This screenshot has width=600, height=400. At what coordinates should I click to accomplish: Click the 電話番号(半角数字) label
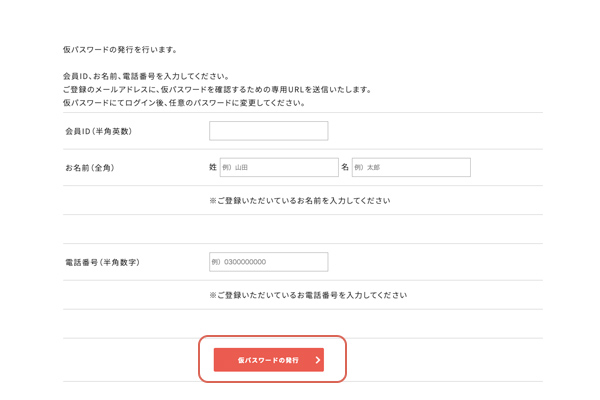(102, 262)
